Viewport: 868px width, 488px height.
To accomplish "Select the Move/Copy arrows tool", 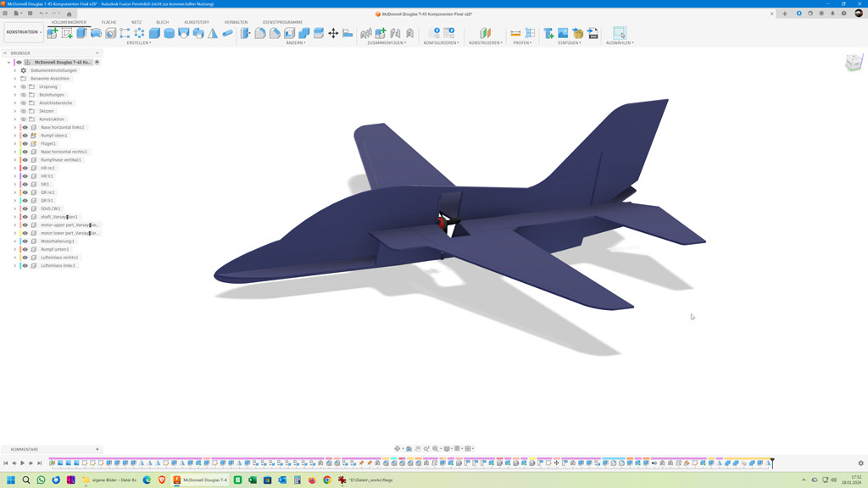I will [333, 33].
